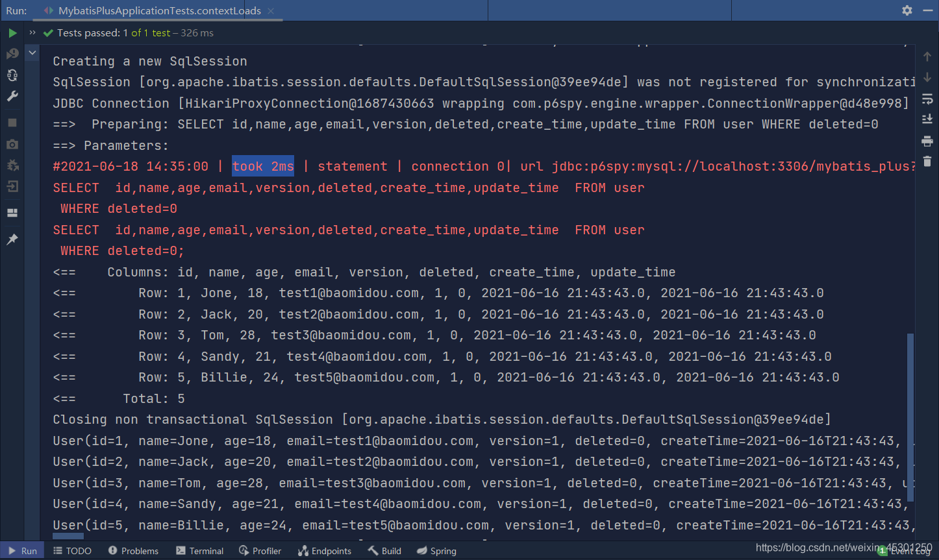
Task: Toggle scroll to end of console
Action: [x=927, y=119]
